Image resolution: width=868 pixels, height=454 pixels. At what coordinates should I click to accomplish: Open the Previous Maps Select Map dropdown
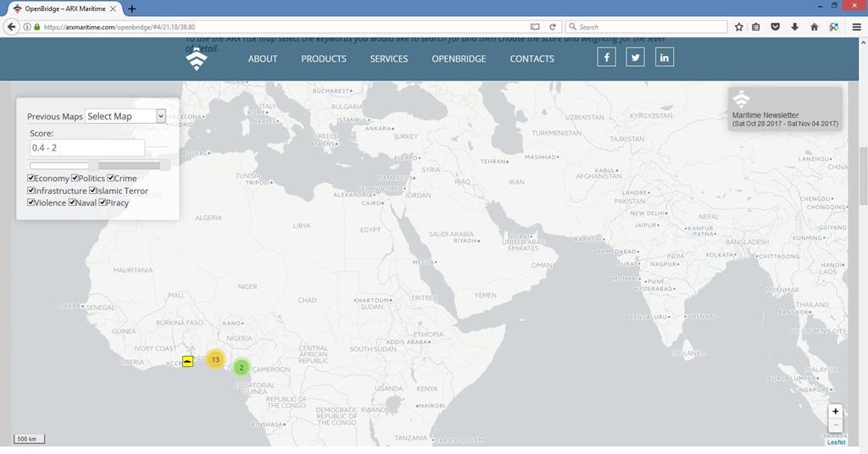coord(125,116)
